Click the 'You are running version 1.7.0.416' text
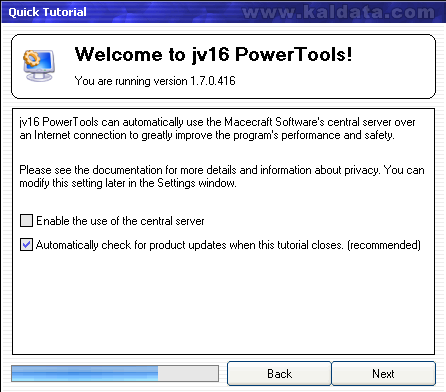 pyautogui.click(x=155, y=81)
